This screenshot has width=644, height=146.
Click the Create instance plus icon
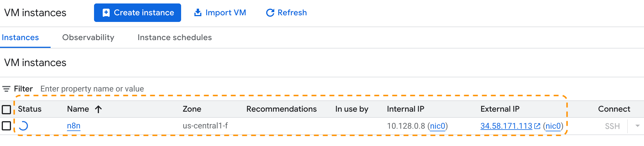pos(106,13)
